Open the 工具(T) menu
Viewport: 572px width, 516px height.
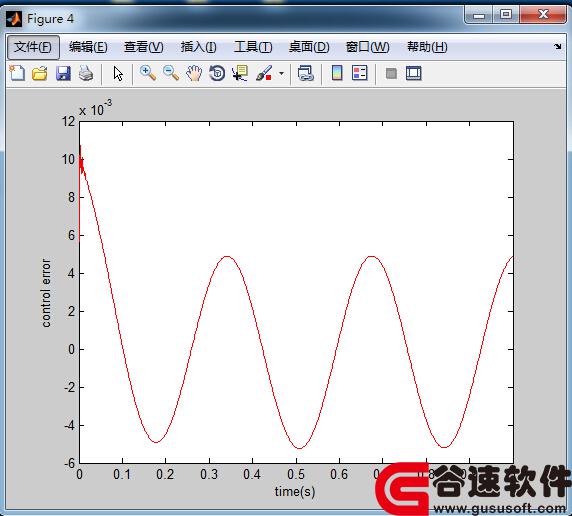pos(253,47)
